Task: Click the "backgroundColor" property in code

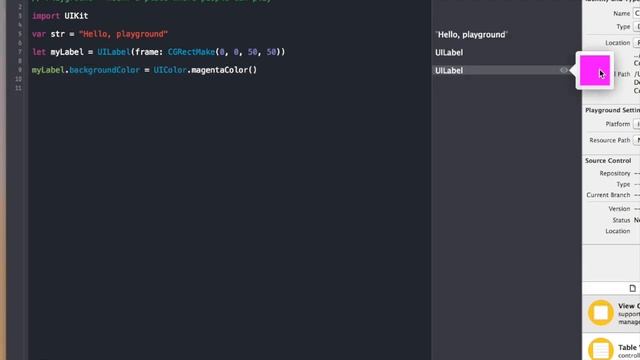Action: 104,70
